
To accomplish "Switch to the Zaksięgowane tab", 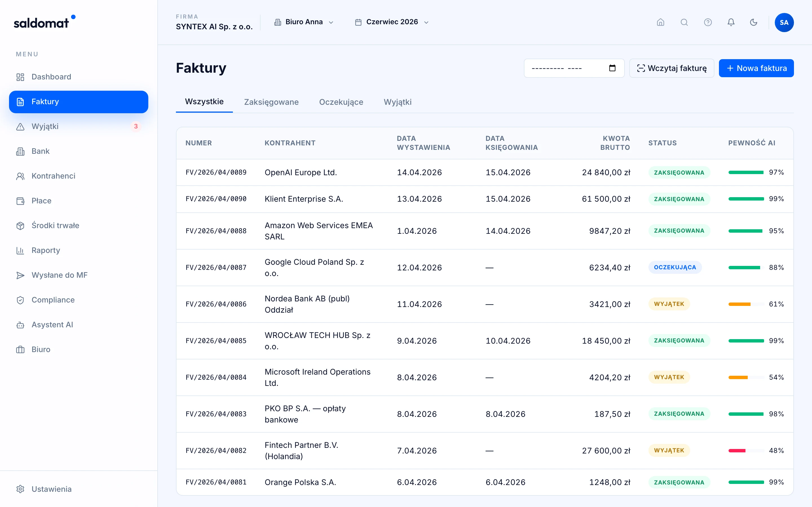I will [x=271, y=102].
